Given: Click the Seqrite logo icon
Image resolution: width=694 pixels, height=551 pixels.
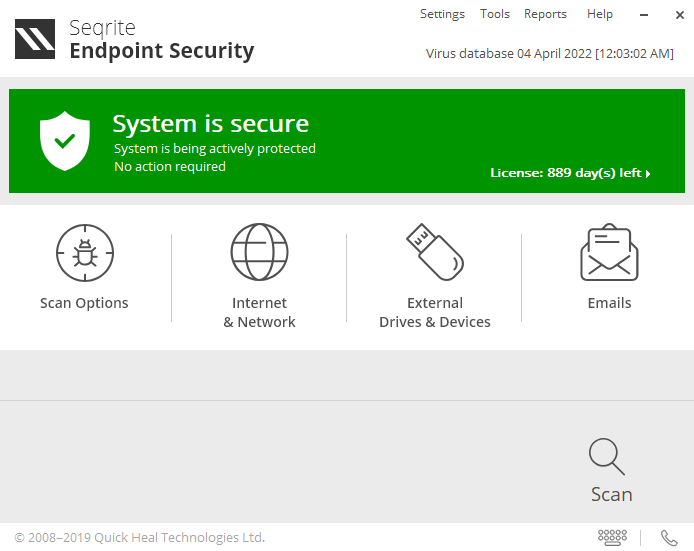Looking at the screenshot, I should click(x=35, y=39).
